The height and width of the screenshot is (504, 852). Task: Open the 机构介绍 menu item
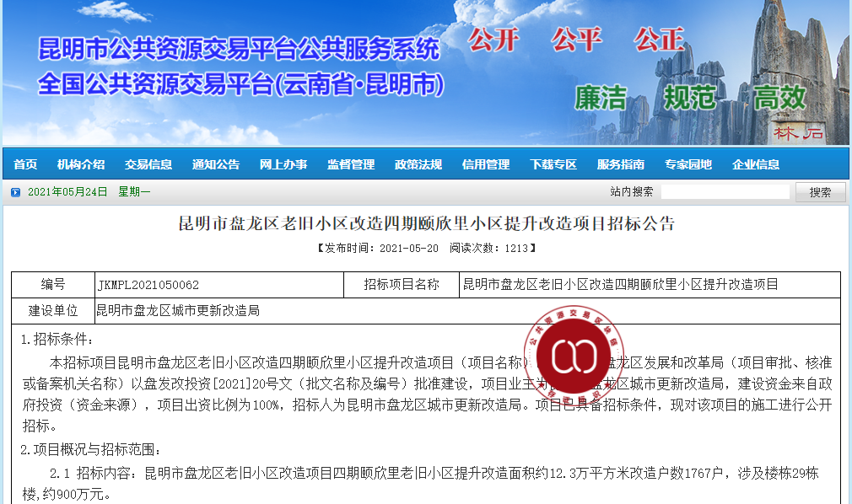pyautogui.click(x=81, y=164)
